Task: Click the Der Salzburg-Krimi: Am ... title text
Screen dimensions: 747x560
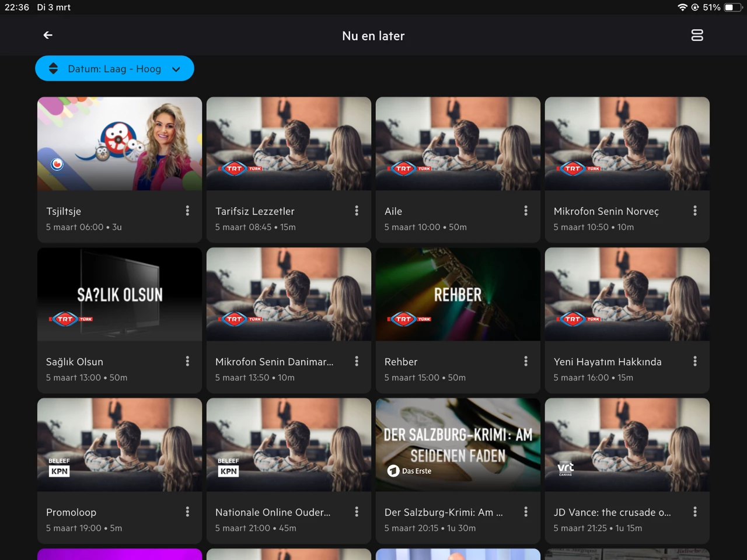Action: point(444,512)
